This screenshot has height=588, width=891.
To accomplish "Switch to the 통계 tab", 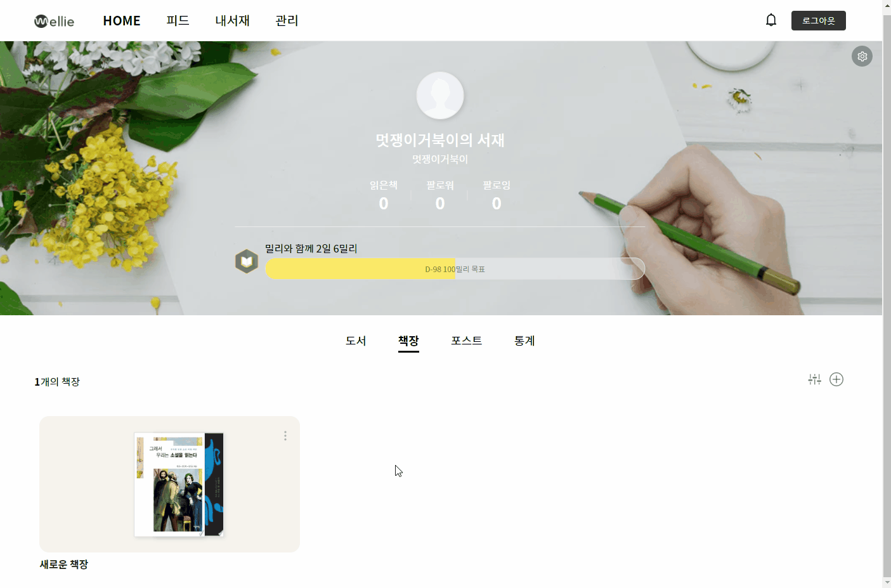I will click(x=524, y=341).
